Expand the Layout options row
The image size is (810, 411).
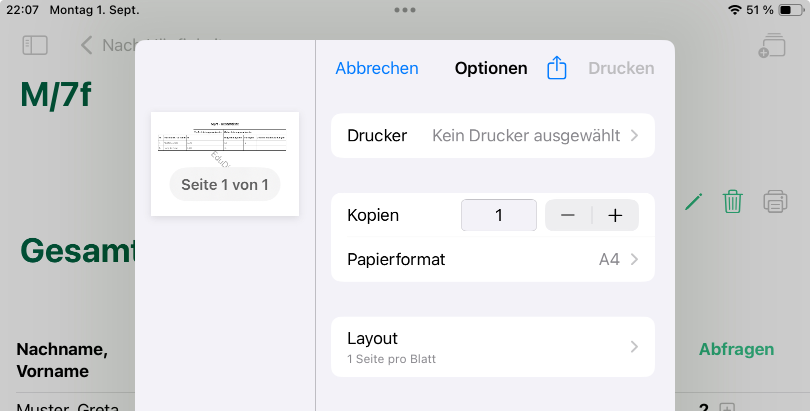492,347
